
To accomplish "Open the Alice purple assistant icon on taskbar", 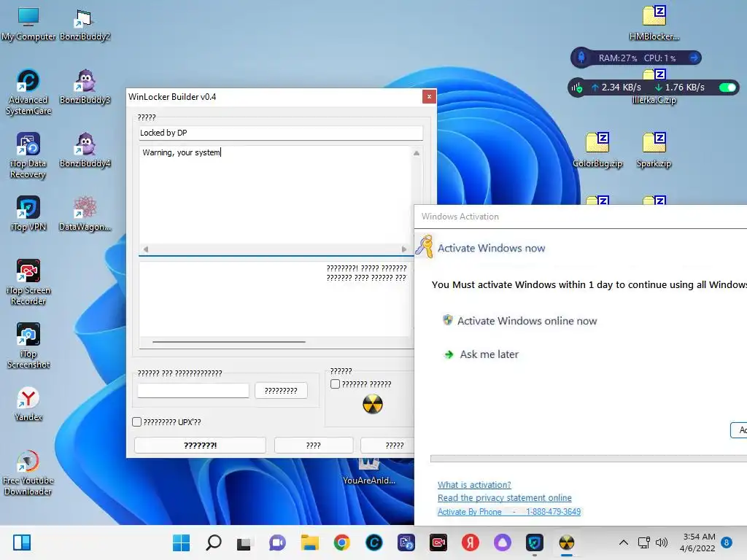I will [x=503, y=542].
